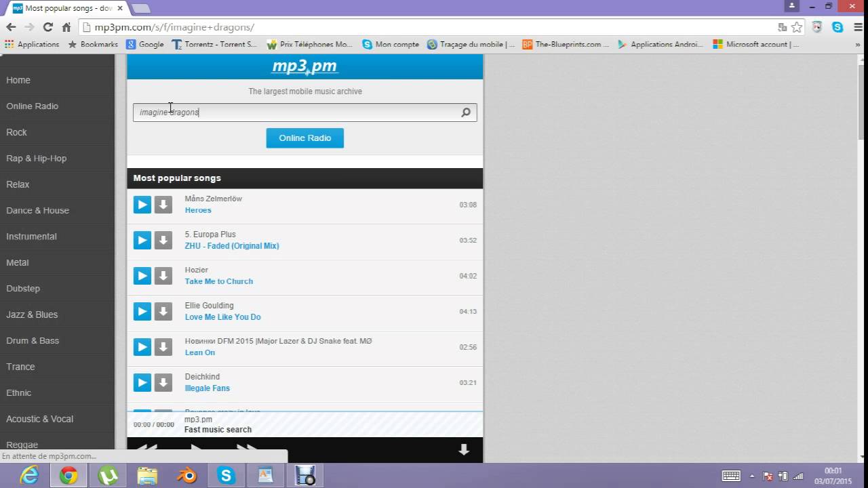
Task: Download the Lean On track
Action: [x=163, y=346]
